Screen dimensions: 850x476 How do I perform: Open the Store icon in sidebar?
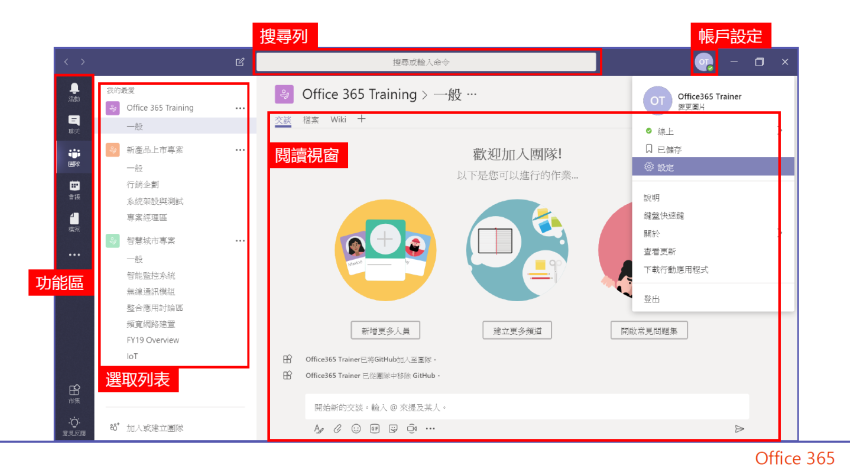pos(74,393)
